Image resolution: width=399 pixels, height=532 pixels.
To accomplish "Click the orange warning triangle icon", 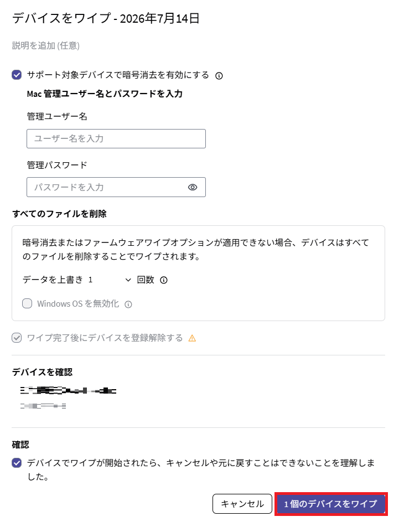I will tap(193, 338).
